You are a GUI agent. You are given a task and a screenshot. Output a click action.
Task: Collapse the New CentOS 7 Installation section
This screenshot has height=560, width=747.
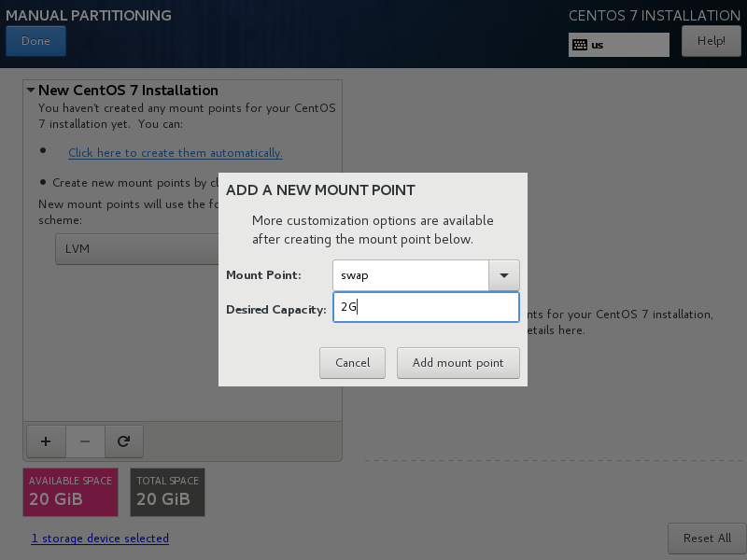(31, 90)
